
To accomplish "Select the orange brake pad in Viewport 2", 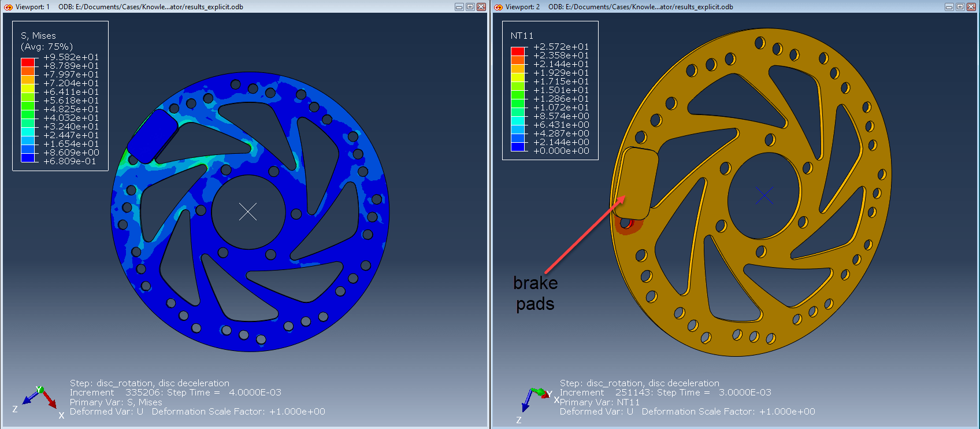I will (636, 183).
